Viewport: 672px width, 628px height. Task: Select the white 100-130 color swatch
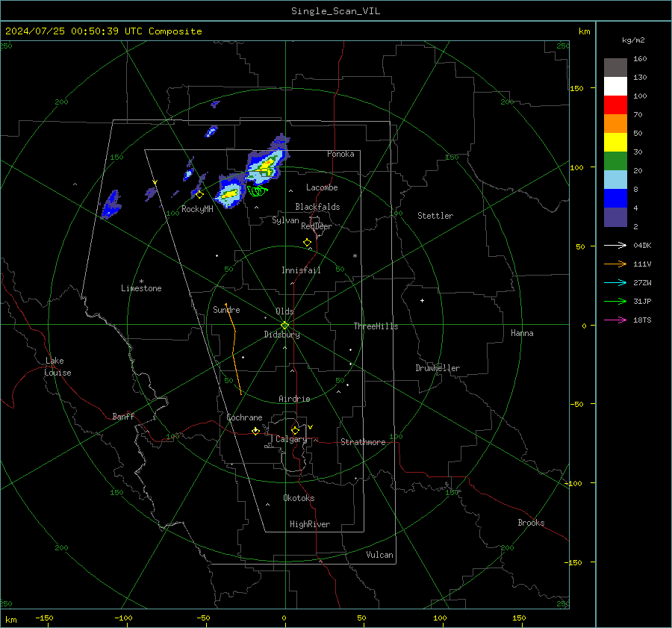615,87
